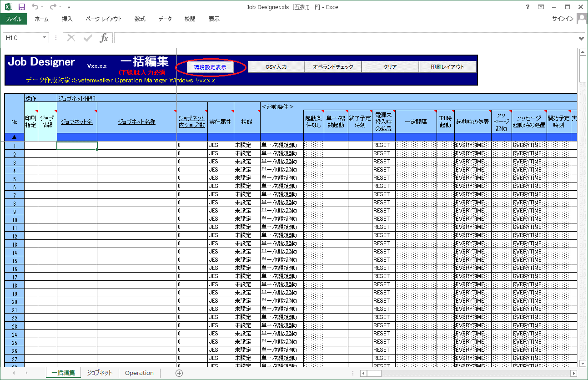The height and width of the screenshot is (380, 588).
Task: Switch to the Operation sheet tab
Action: (x=139, y=373)
